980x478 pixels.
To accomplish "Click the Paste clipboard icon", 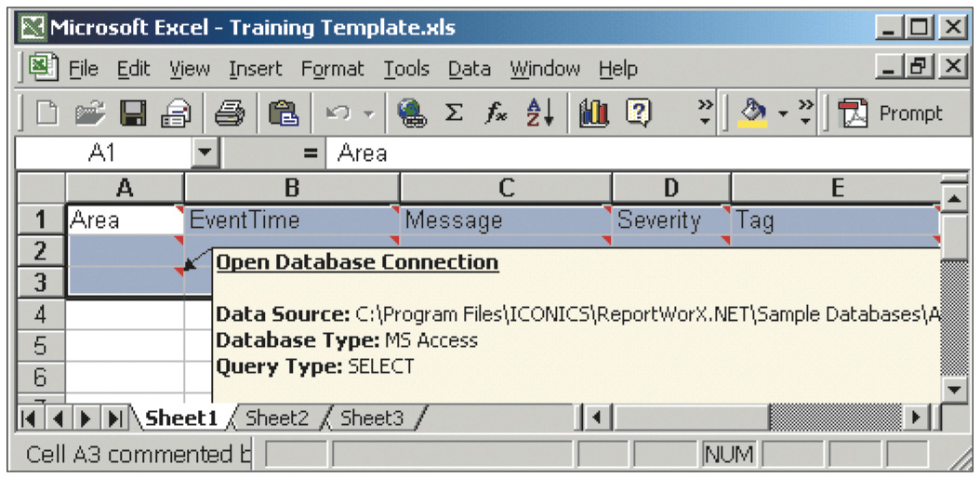I will pyautogui.click(x=284, y=114).
